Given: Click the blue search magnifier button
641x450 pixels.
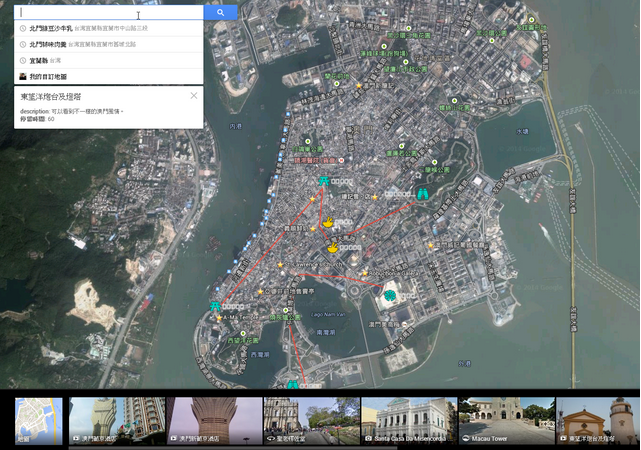Looking at the screenshot, I should coord(221,13).
